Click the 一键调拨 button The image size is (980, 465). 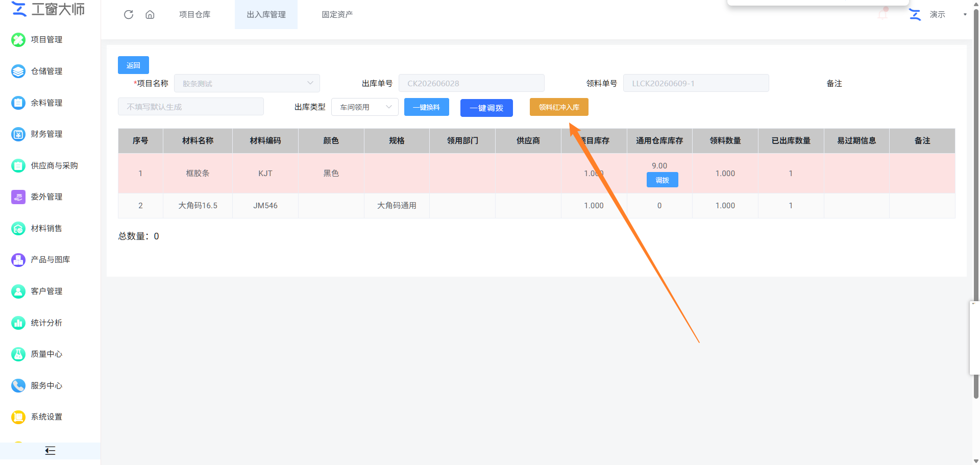point(486,108)
